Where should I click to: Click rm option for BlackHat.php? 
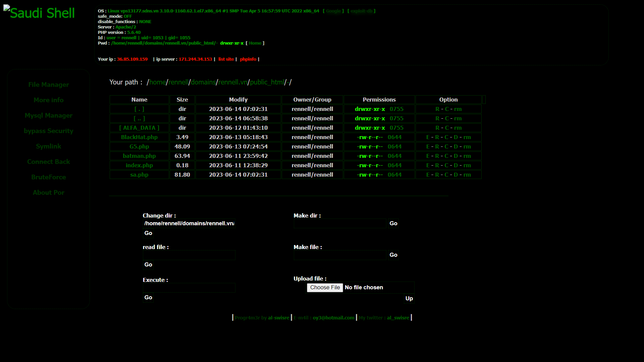point(467,137)
